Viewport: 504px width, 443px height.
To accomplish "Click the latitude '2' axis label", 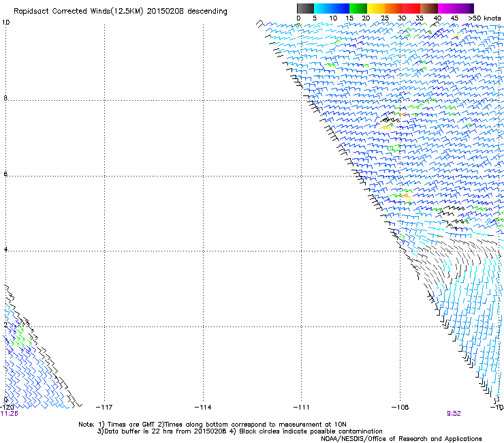I will (5, 325).
